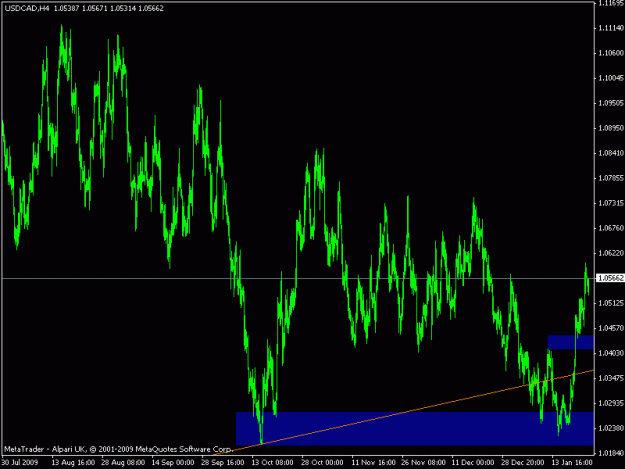Click the 1.06220 price scale label
This screenshot has height=469, width=625.
(x=611, y=253)
